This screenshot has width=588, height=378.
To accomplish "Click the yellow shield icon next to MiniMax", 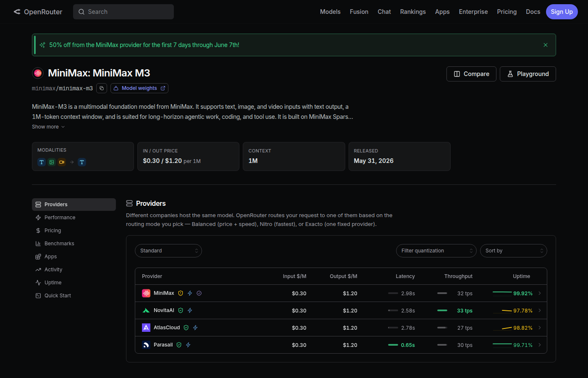I will (x=181, y=293).
